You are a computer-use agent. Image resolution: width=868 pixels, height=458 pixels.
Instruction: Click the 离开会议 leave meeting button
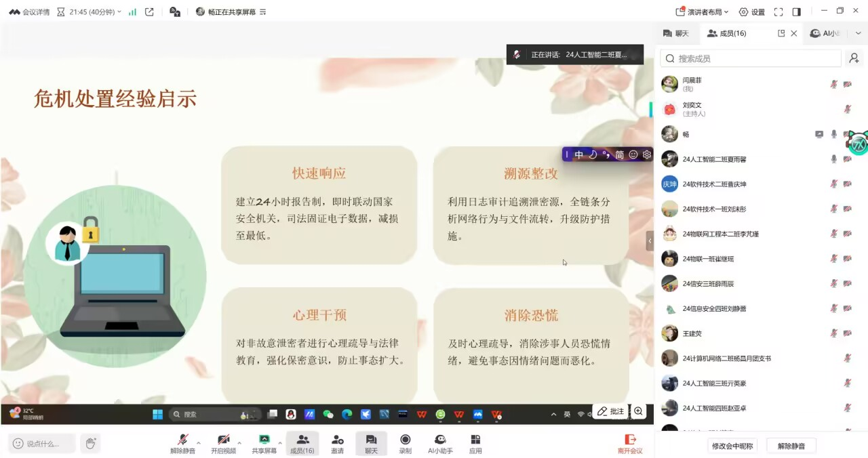pyautogui.click(x=630, y=444)
